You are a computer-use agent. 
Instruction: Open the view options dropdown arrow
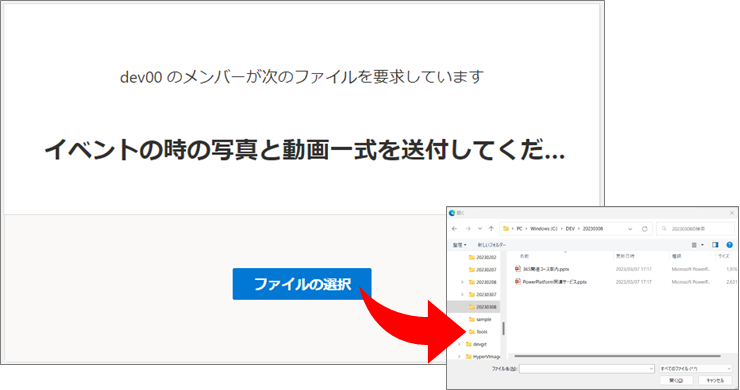tap(702, 245)
